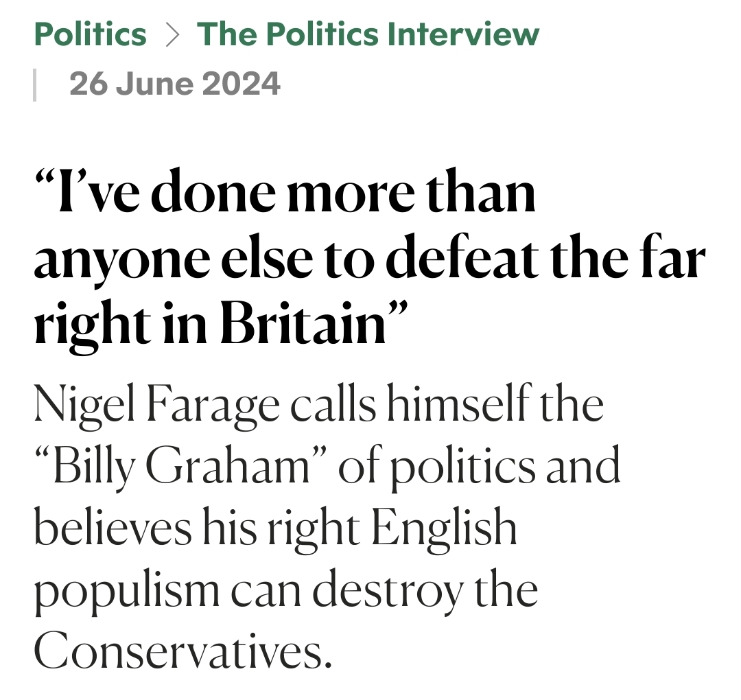Click the headline's closing quotation mark after Britain
The height and width of the screenshot is (700, 741).
pyautogui.click(x=397, y=311)
